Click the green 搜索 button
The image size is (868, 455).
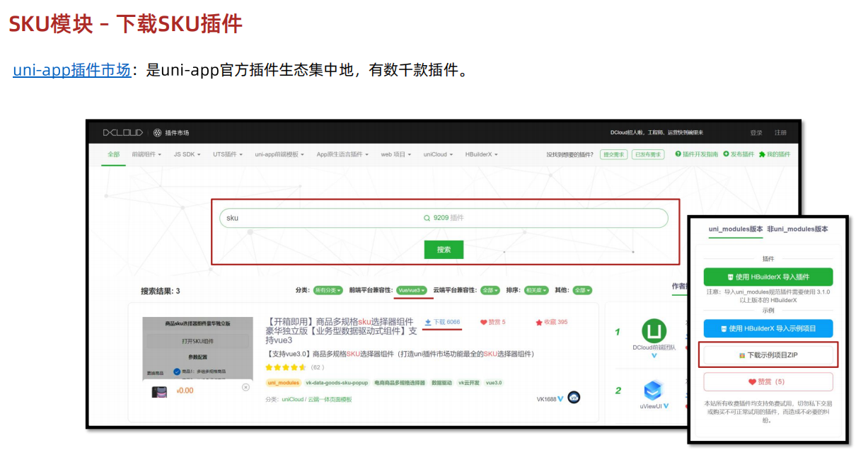(444, 249)
